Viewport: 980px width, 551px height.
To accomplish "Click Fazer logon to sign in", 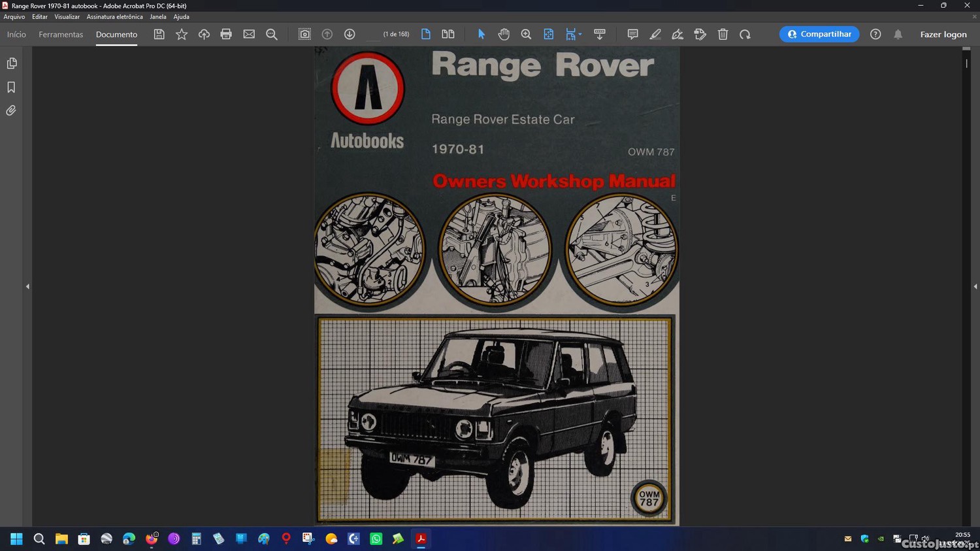I will click(x=943, y=34).
